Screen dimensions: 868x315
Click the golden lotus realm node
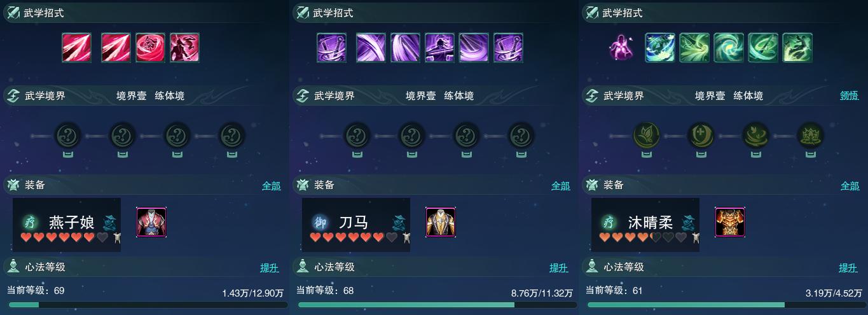pos(647,136)
